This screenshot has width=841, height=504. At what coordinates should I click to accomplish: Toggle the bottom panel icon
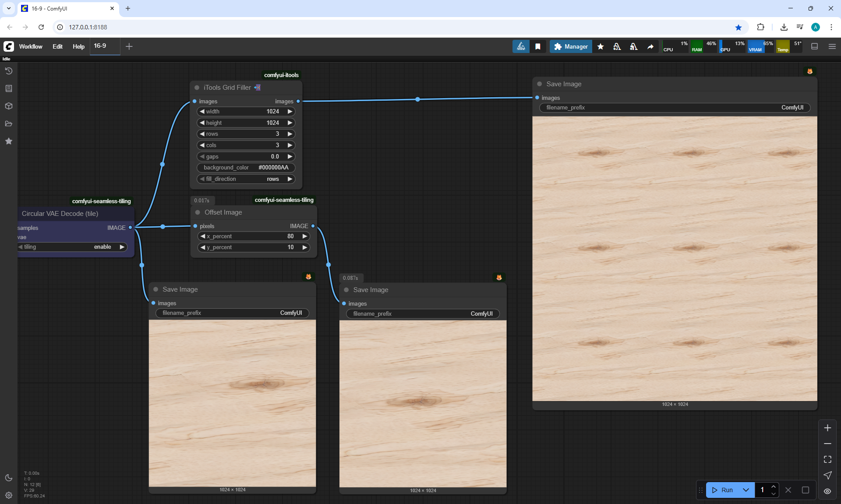click(814, 46)
